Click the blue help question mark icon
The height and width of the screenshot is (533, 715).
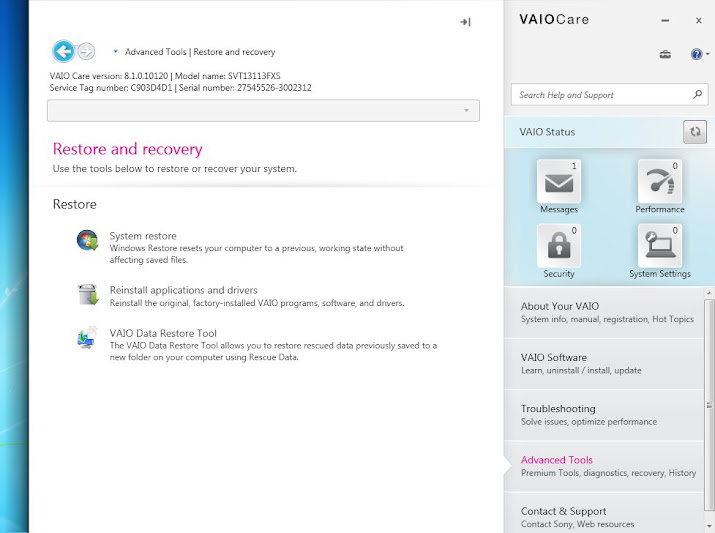pyautogui.click(x=696, y=54)
